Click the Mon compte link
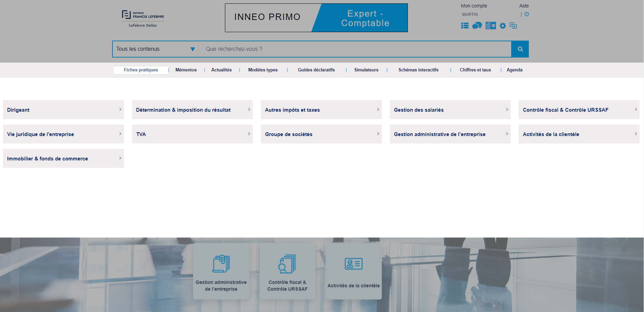Screen dimensions: 644x312 pos(474,6)
